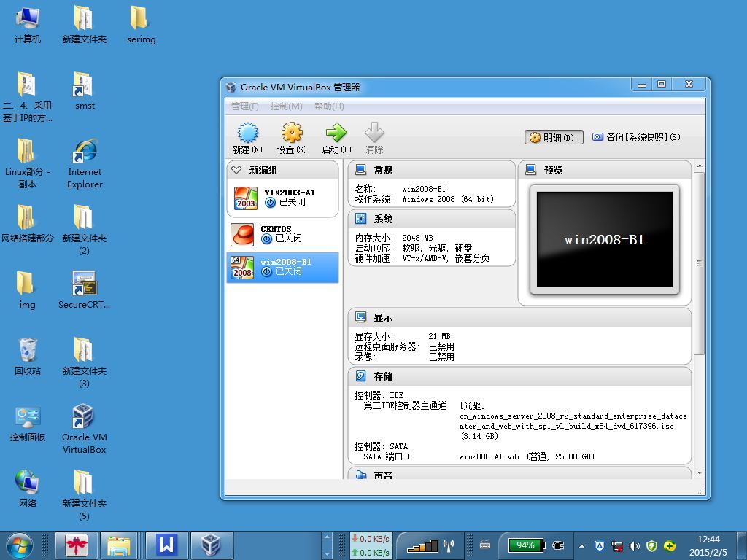The image size is (747, 560).
Task: Click the VirtualBox cube taskbar button
Action: click(x=211, y=544)
